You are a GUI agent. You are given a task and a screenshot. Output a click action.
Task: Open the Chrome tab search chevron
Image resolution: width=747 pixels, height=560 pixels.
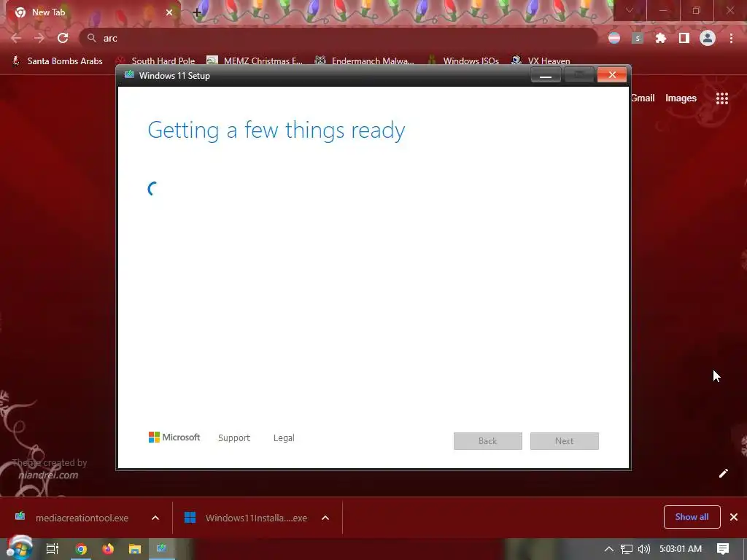630,10
